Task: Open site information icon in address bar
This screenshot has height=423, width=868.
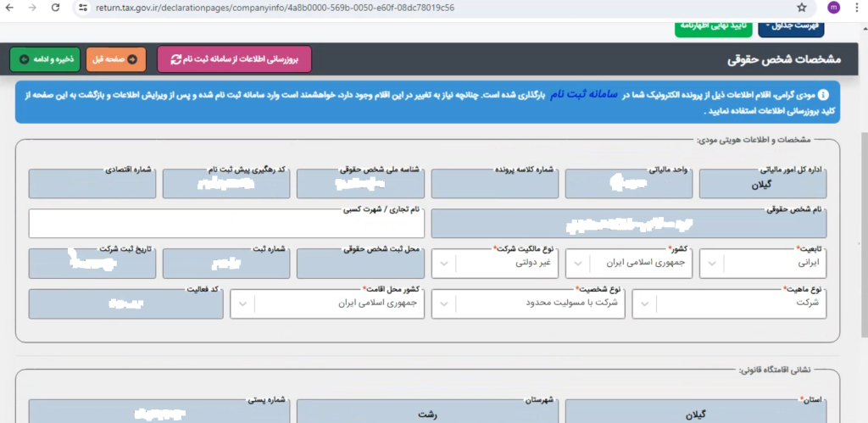Action: point(82,8)
